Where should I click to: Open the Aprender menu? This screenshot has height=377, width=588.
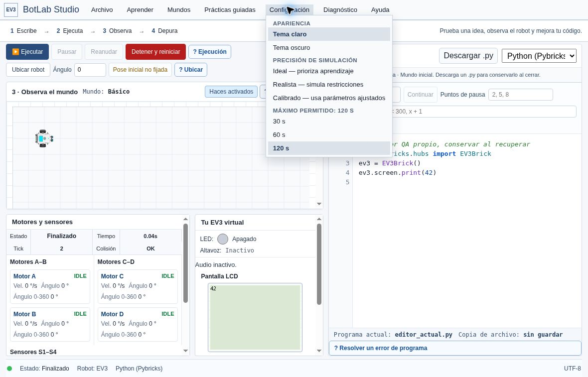140,10
